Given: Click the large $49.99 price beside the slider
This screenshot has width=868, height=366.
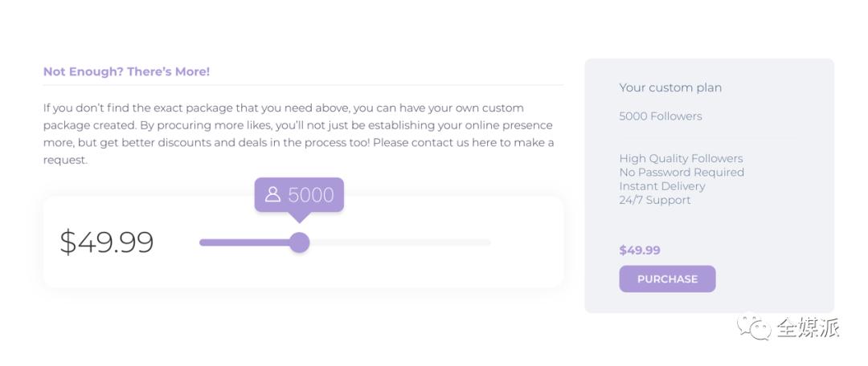Looking at the screenshot, I should 107,242.
